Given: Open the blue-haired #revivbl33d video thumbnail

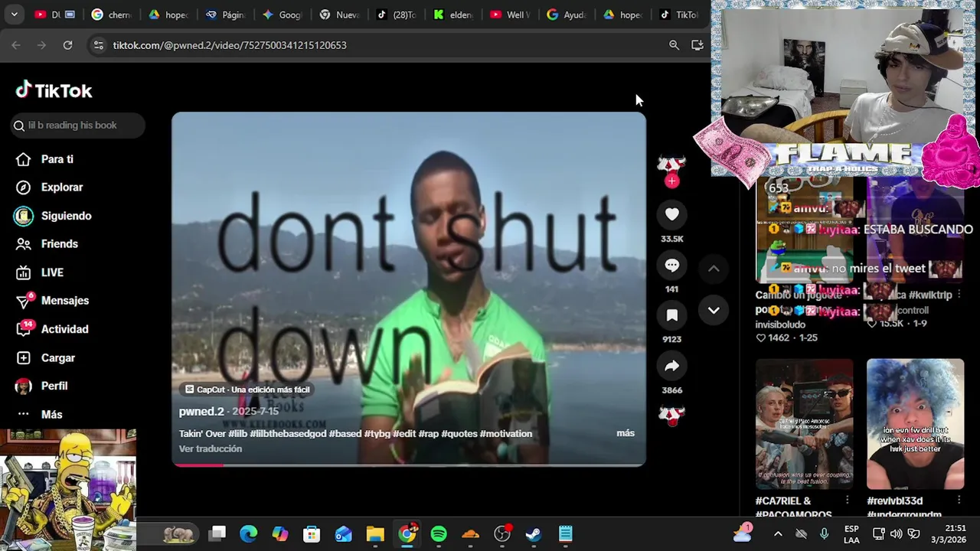Looking at the screenshot, I should [x=915, y=424].
